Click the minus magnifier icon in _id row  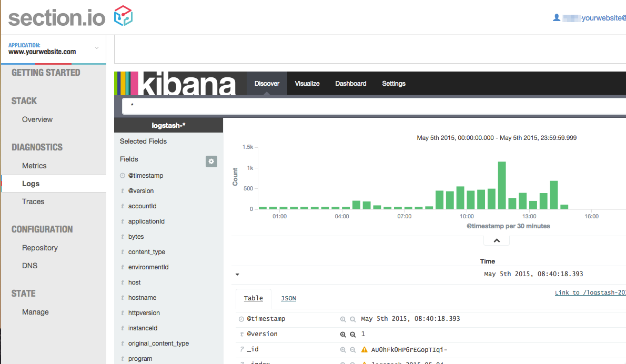352,350
